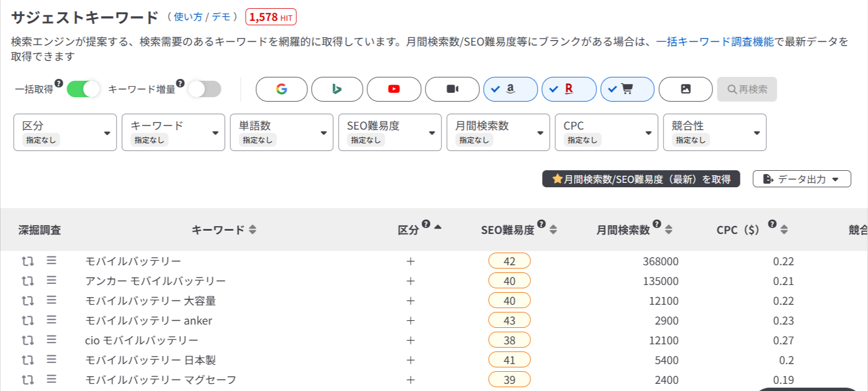Screen dimensions: 868x391
Task: Sort table by キーワード column header
Action: (252, 230)
